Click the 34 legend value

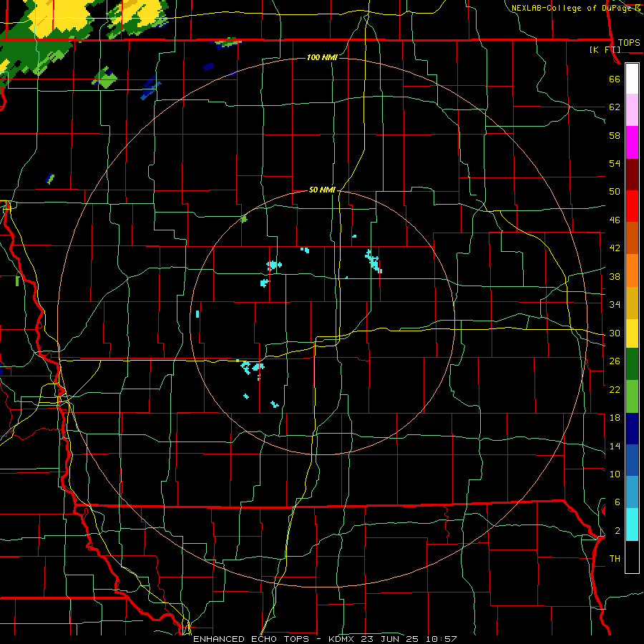(x=615, y=305)
